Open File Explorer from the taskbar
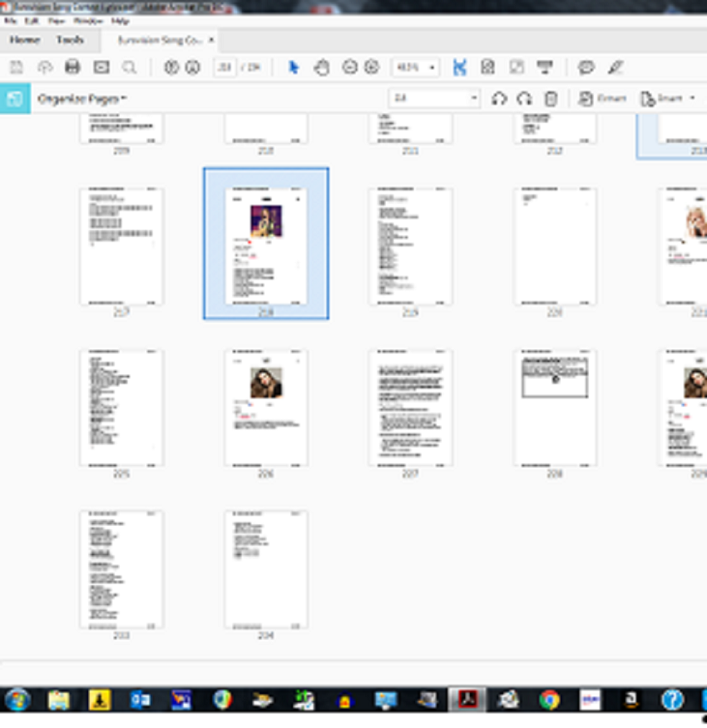This screenshot has height=728, width=707. [58, 700]
